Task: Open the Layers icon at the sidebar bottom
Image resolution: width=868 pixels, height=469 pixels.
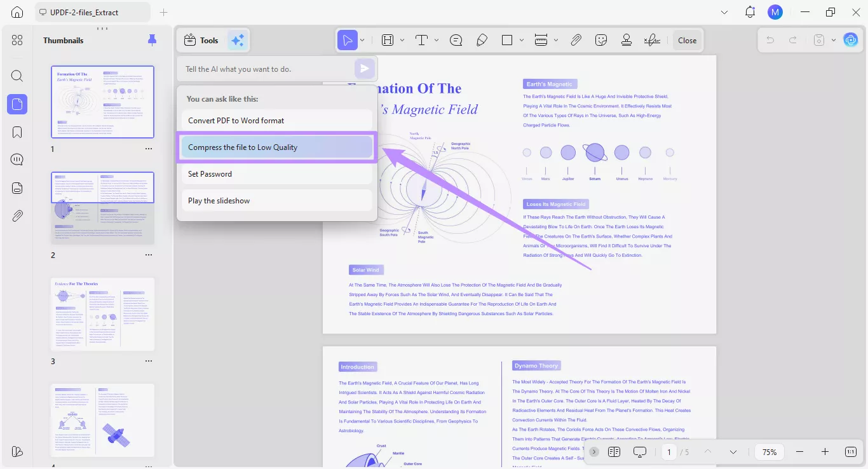Action: tap(17, 451)
